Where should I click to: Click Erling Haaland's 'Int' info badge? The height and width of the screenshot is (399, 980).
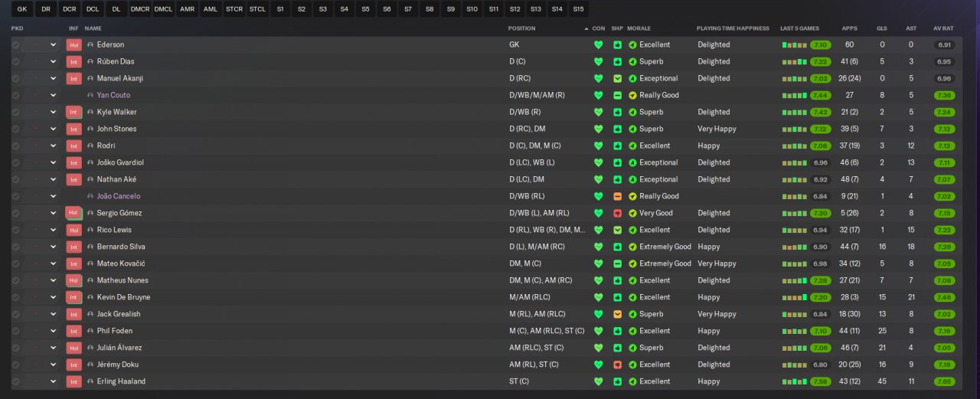73,381
